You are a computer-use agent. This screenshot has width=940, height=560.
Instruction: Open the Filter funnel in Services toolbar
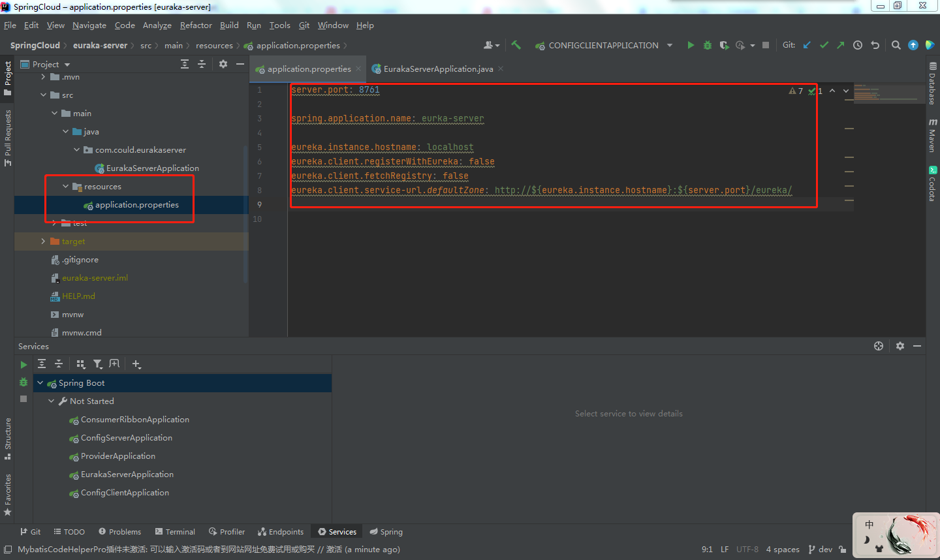click(97, 364)
